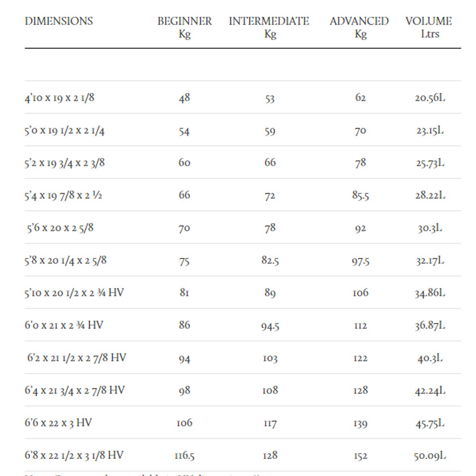This screenshot has height=476, width=476.
Task: Click the 116.5 beginner weight cell
Action: 184,456
